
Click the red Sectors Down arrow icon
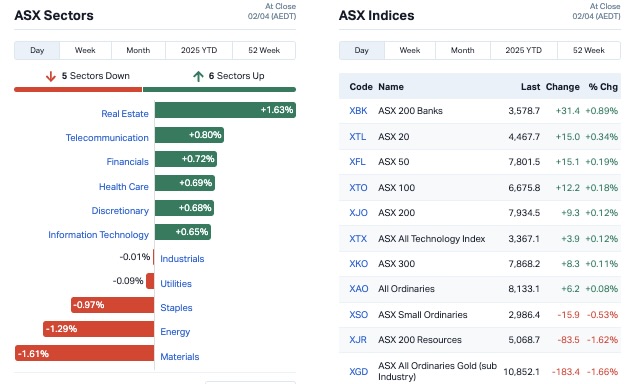(51, 76)
